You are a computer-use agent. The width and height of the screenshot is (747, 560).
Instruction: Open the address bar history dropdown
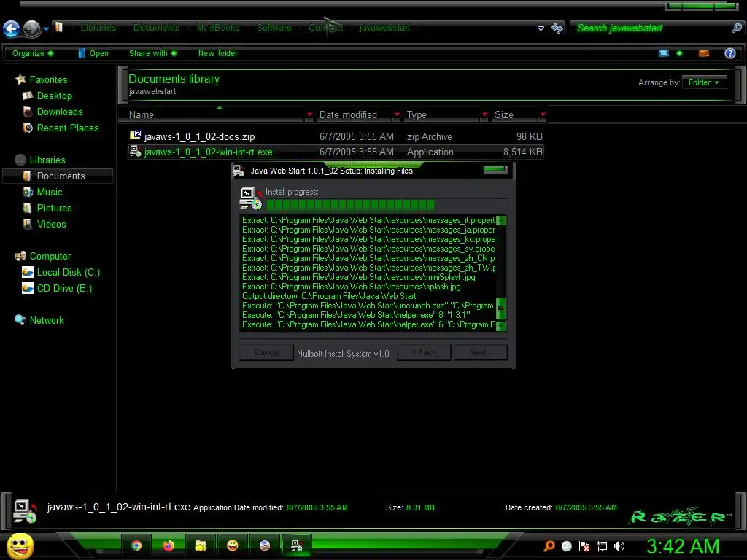tap(541, 28)
